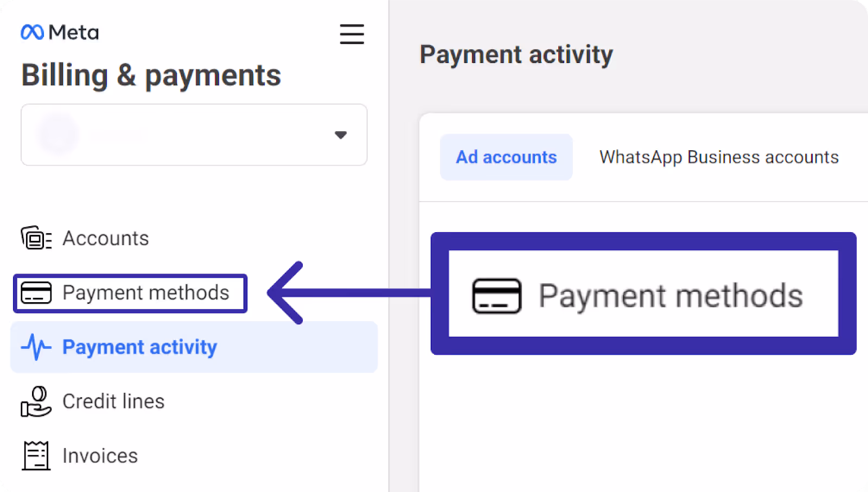Click the highlighted Payment methods button

(643, 295)
